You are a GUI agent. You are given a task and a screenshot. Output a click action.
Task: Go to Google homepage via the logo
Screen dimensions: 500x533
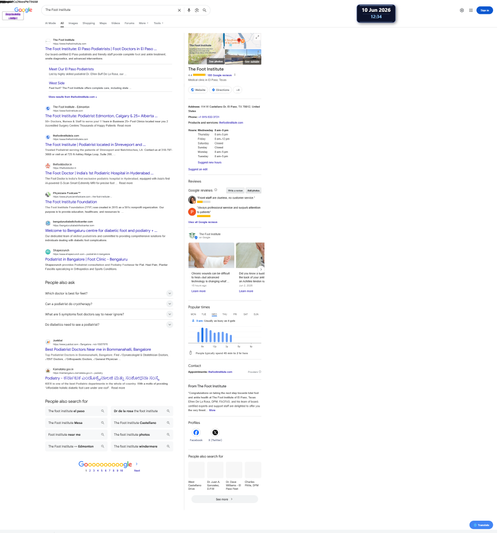pos(23,10)
